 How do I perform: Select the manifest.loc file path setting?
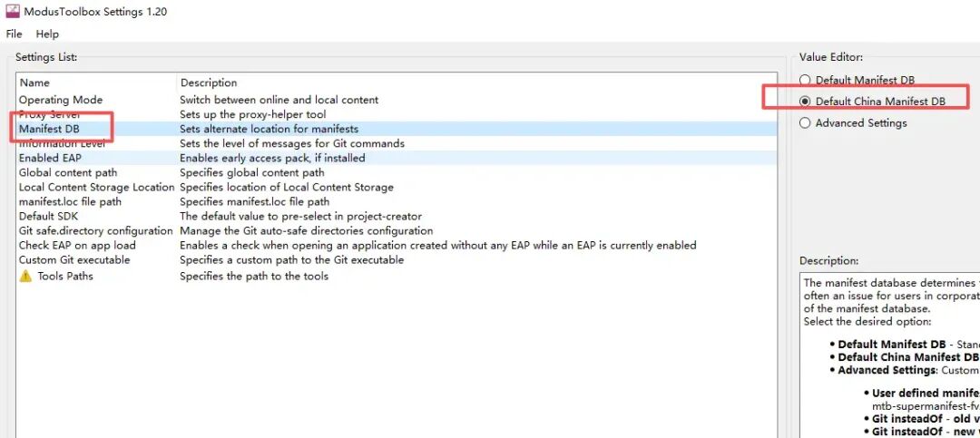point(397,202)
